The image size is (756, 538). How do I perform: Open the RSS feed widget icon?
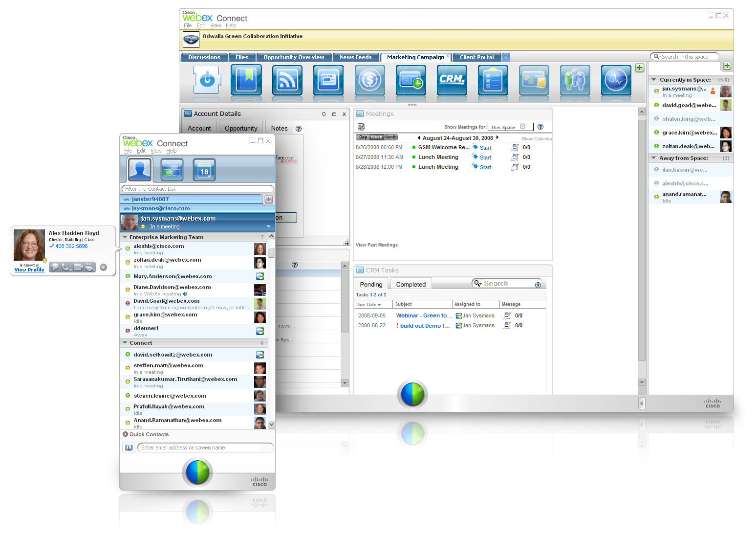click(287, 80)
